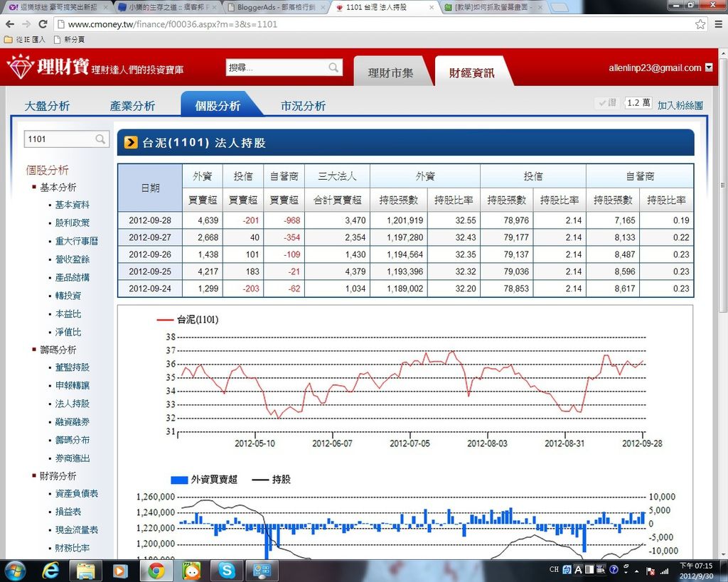Screen dimensions: 728x582
Task: Click 加入粉絲團 link
Action: pos(680,105)
